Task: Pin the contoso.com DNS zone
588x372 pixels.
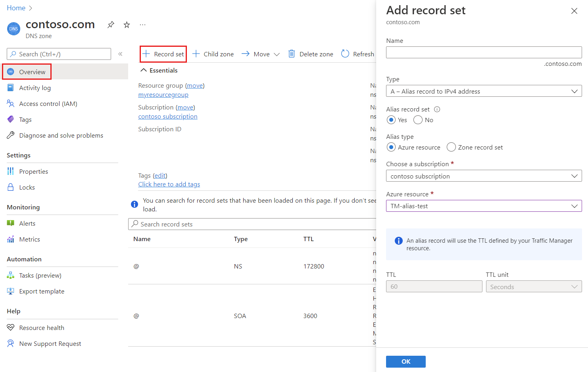Action: pos(111,25)
